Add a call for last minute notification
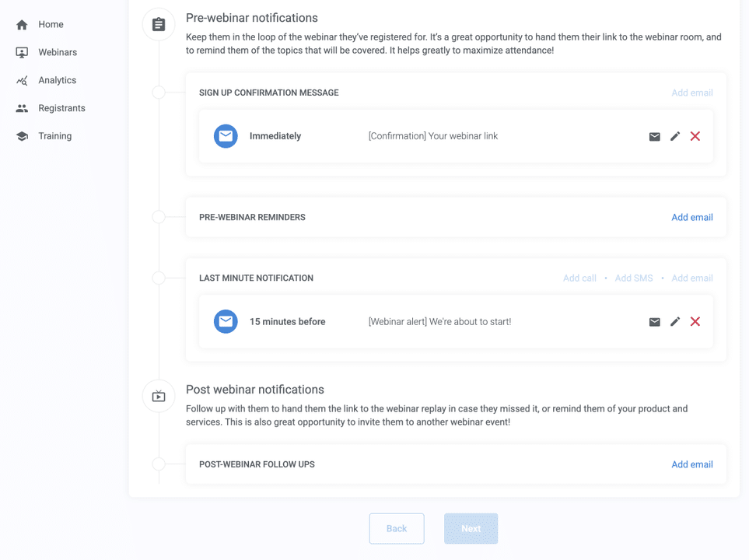Screen dimensions: 749x560 pyautogui.click(x=579, y=278)
